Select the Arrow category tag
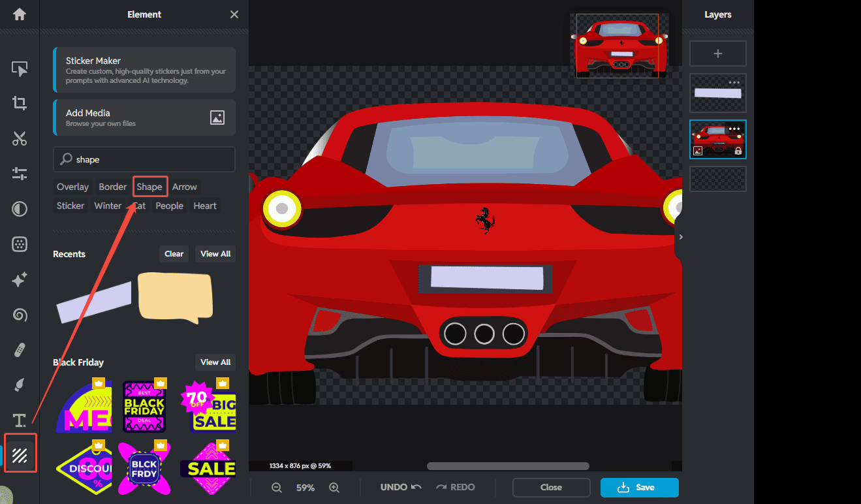The image size is (861, 504). (185, 187)
